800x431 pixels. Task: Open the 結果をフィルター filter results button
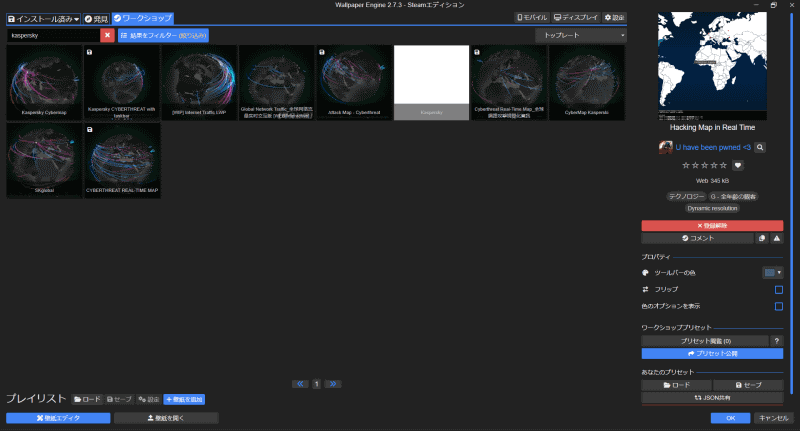point(163,35)
